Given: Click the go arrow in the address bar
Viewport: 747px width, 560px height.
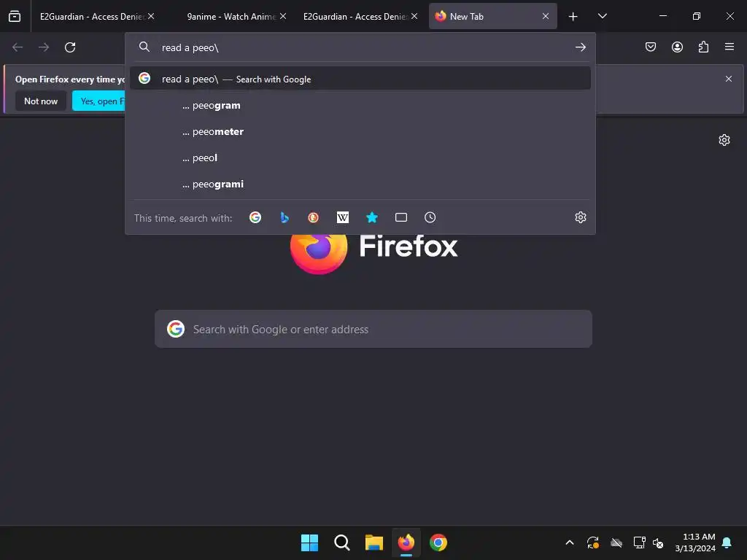Looking at the screenshot, I should [580, 47].
